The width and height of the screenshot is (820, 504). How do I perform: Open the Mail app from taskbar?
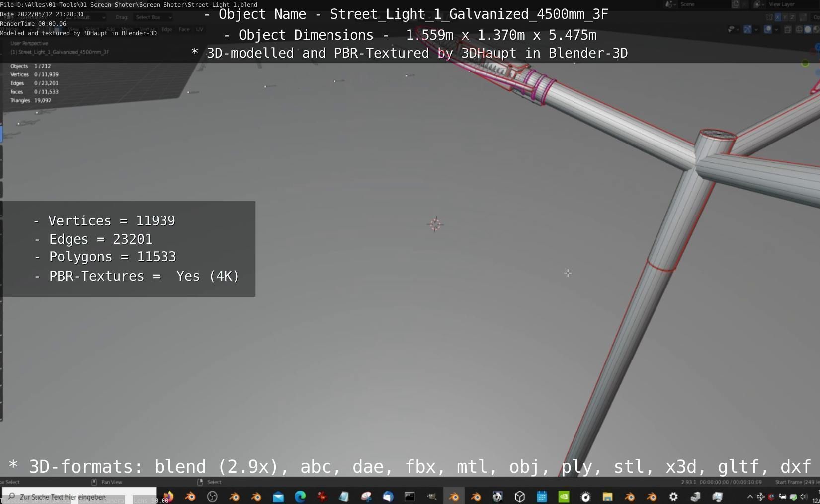(278, 496)
